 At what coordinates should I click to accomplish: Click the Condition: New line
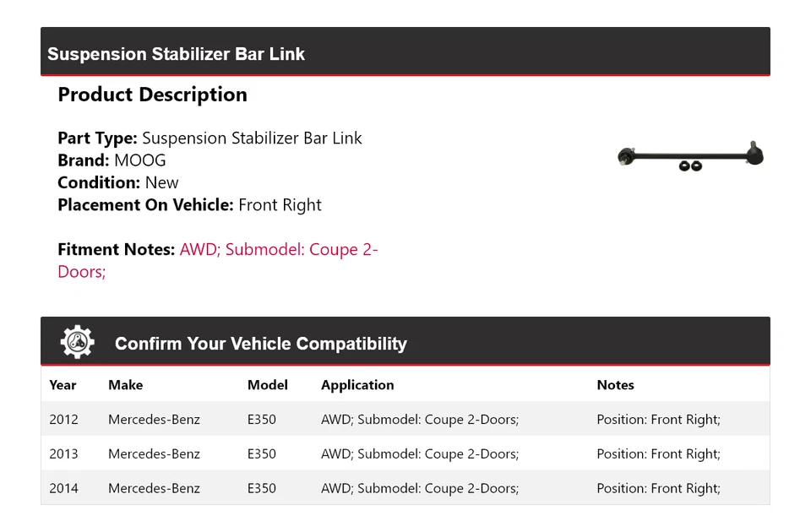click(x=118, y=182)
